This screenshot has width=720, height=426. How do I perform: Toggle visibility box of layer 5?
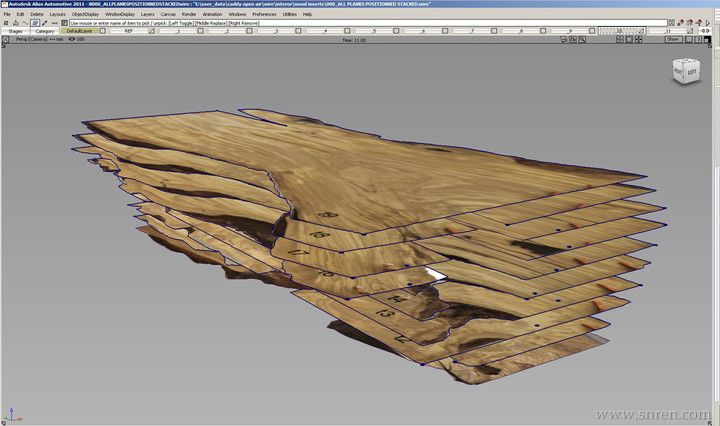(396, 31)
